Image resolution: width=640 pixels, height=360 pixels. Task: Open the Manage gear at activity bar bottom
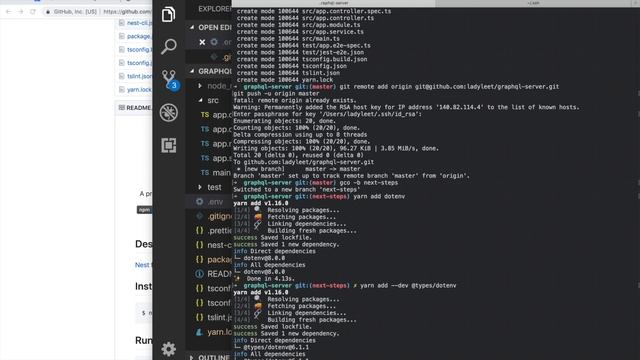[169, 349]
